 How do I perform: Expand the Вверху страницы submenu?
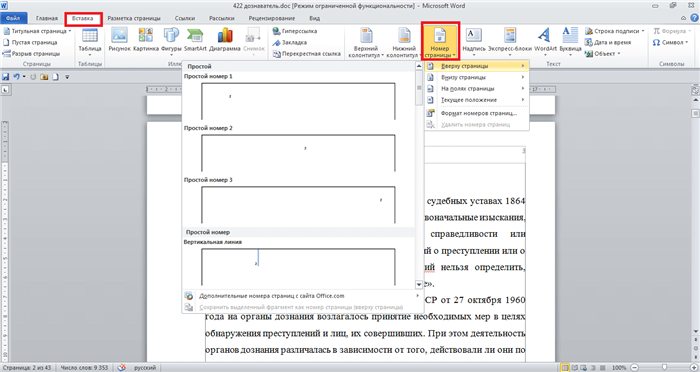click(x=476, y=66)
